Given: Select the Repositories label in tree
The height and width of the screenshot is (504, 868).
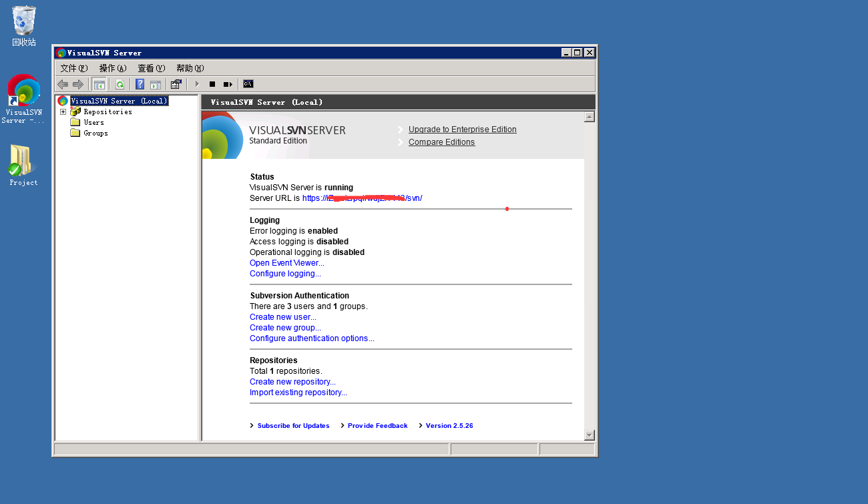Looking at the screenshot, I should pos(107,111).
